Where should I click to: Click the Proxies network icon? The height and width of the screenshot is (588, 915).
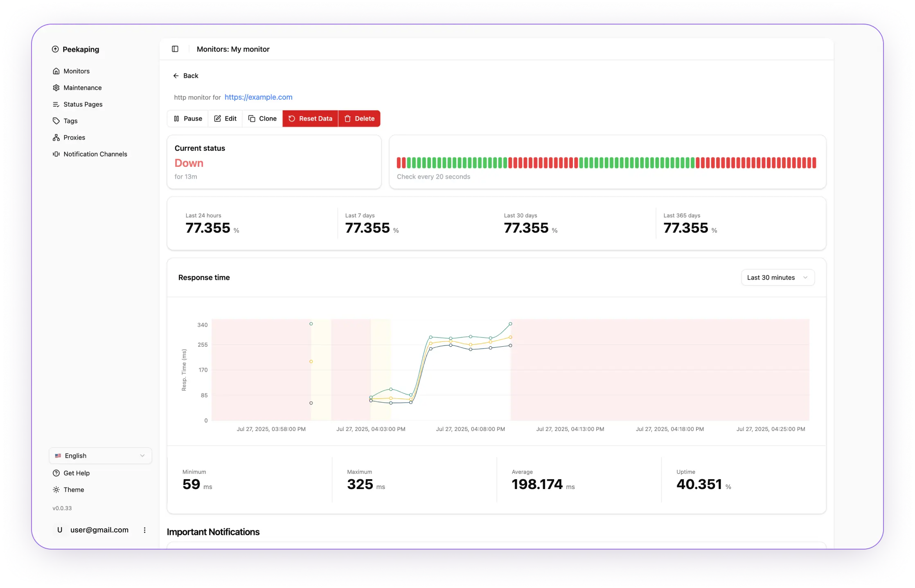[x=56, y=138]
